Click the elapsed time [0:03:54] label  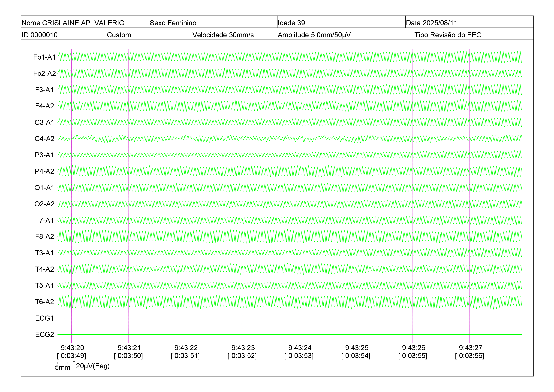coord(356,356)
